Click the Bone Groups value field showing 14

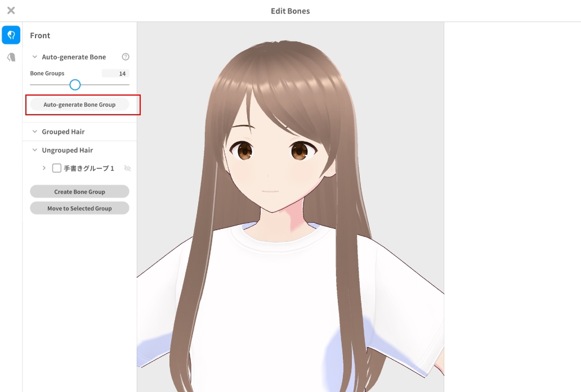(x=115, y=74)
